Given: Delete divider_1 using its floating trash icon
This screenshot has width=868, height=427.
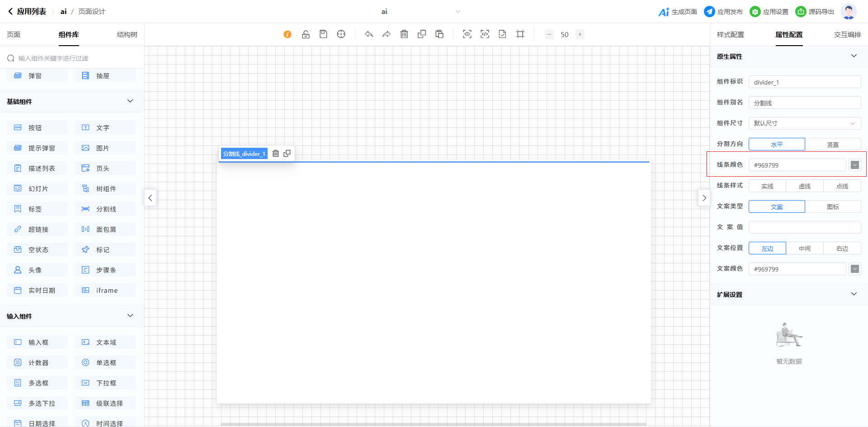Looking at the screenshot, I should click(276, 154).
